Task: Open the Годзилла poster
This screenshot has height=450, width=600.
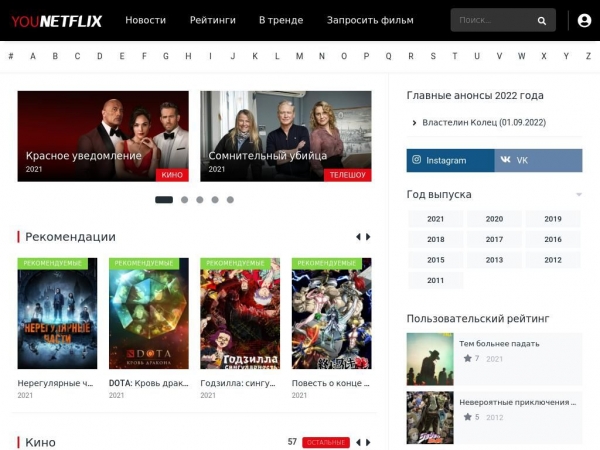Action: tap(240, 313)
